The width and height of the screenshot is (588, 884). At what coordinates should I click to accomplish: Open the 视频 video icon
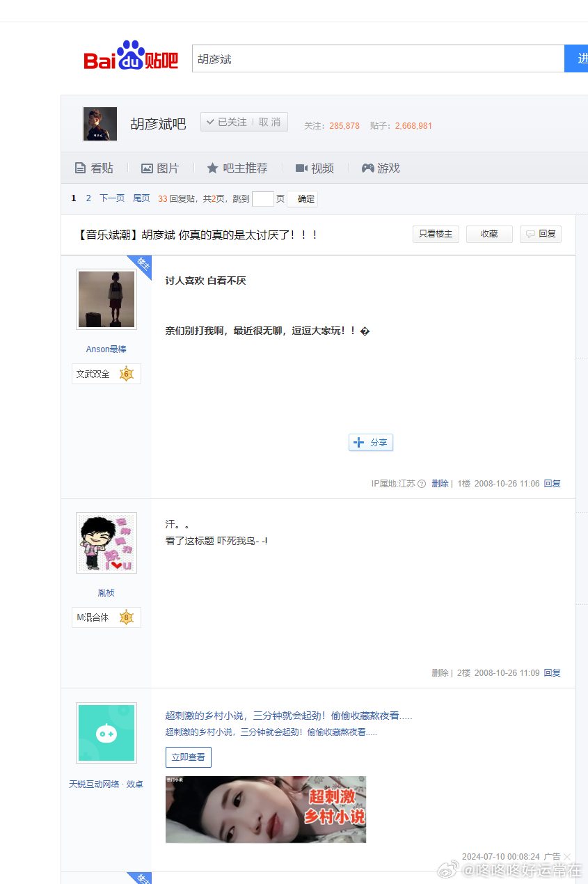[301, 168]
